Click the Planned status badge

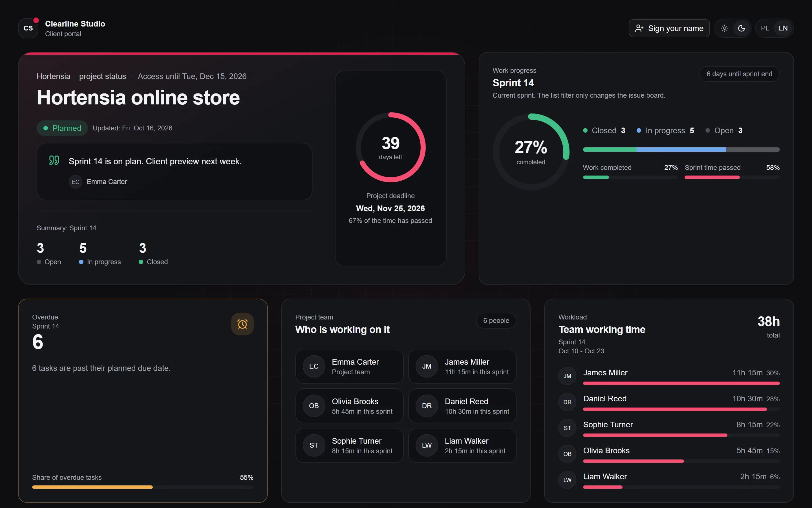coord(62,128)
